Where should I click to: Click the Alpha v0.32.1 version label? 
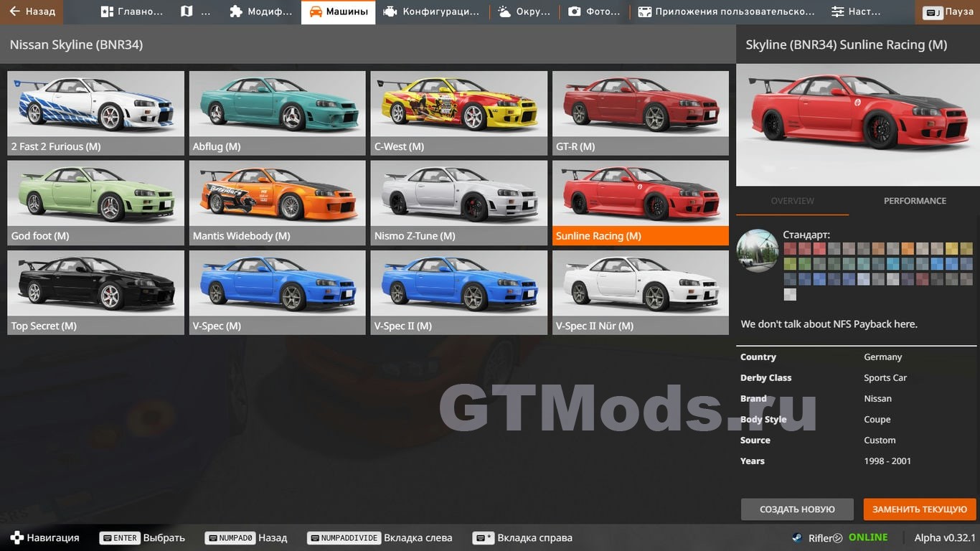pyautogui.click(x=945, y=537)
